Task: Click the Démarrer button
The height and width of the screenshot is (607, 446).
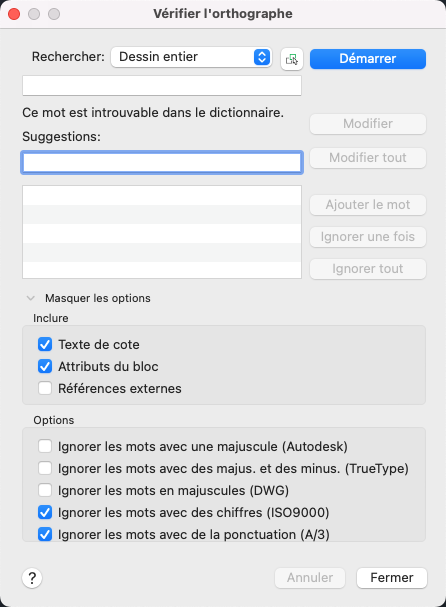Action: 368,59
